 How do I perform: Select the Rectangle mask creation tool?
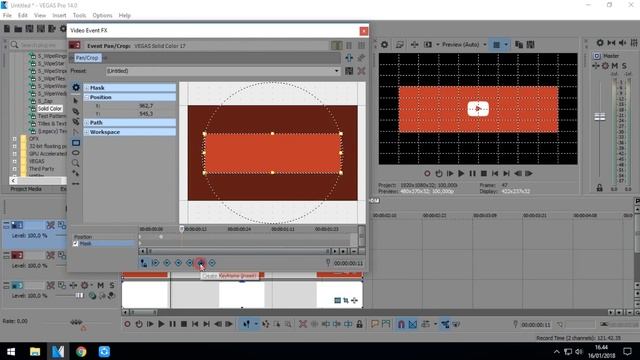tap(76, 142)
